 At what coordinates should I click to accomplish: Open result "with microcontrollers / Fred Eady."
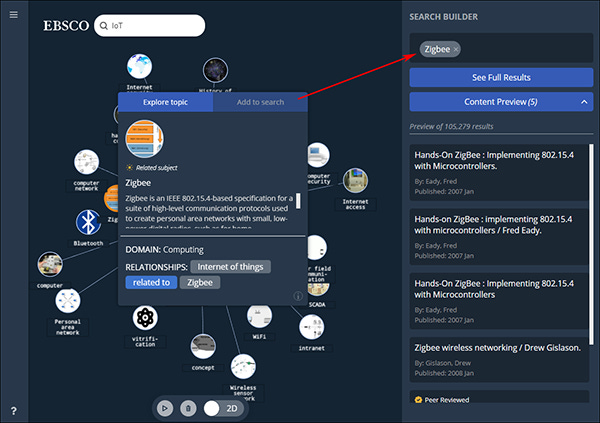[x=499, y=237]
